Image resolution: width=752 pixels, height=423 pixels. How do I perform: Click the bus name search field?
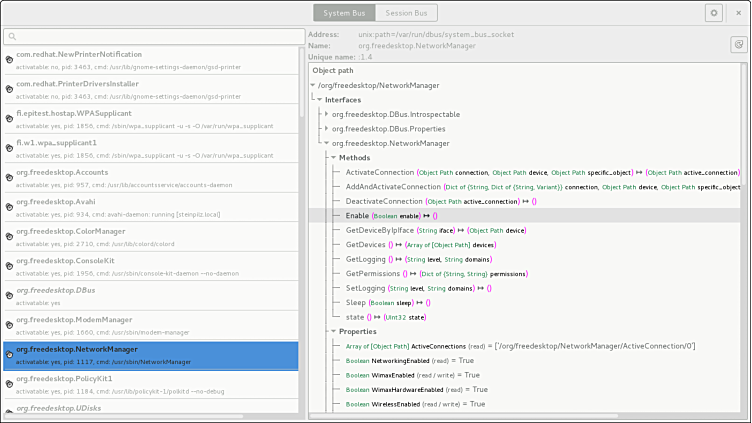click(155, 36)
